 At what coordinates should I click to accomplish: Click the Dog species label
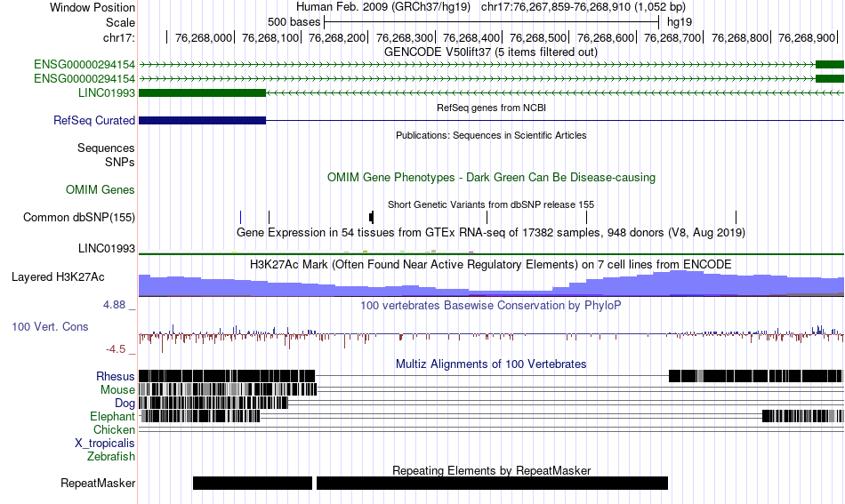[x=125, y=404]
